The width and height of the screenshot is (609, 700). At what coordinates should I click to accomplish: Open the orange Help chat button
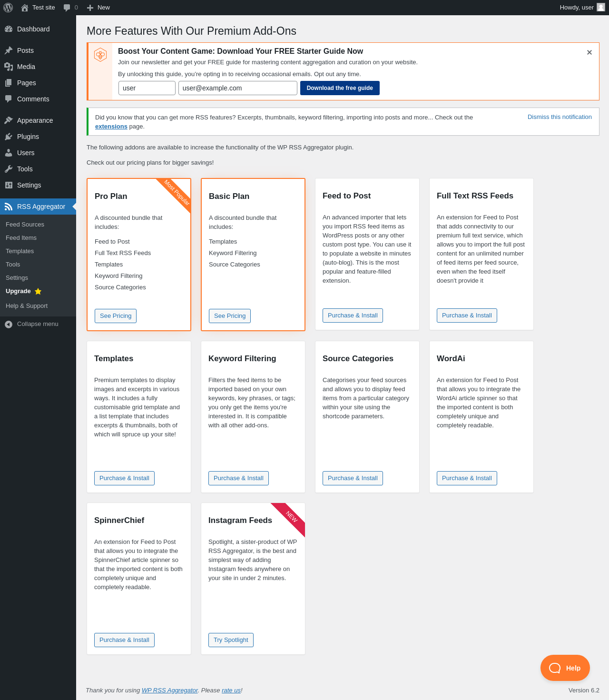(565, 668)
